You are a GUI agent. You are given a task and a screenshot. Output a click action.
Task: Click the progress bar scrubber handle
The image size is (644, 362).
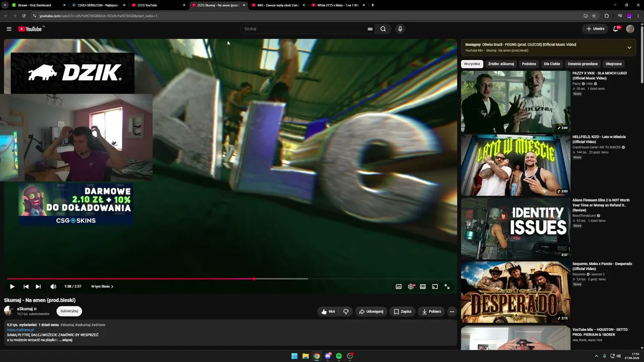[254, 279]
